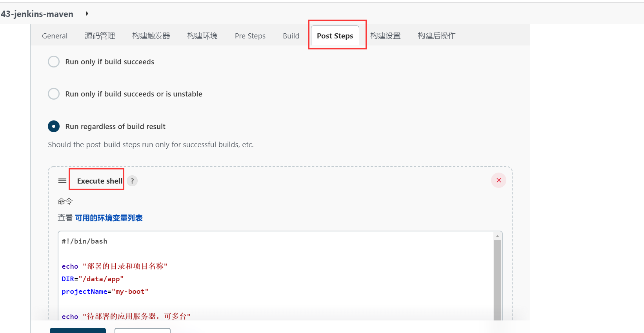Click the command editor vertical scrollbar thumb
The image size is (644, 333).
pyautogui.click(x=497, y=280)
